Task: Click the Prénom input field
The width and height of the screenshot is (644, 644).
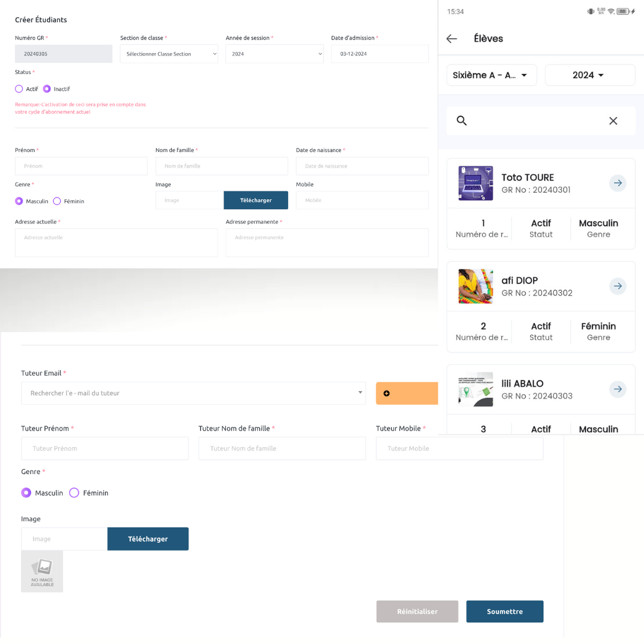Action: point(81,166)
